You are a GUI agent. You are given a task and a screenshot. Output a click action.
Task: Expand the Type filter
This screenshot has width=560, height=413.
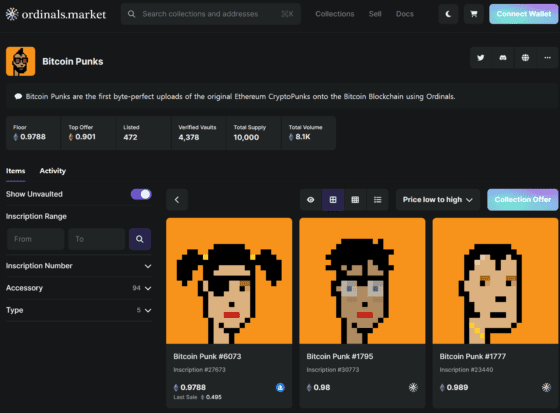[x=79, y=310]
